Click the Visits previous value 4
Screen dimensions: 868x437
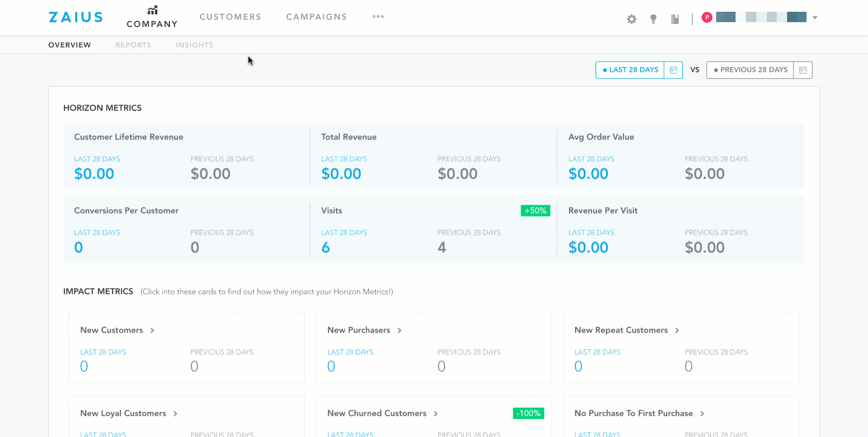click(x=442, y=248)
